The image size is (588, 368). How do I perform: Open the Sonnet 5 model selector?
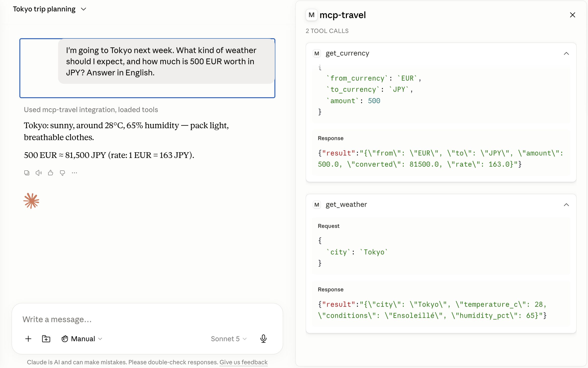click(229, 339)
